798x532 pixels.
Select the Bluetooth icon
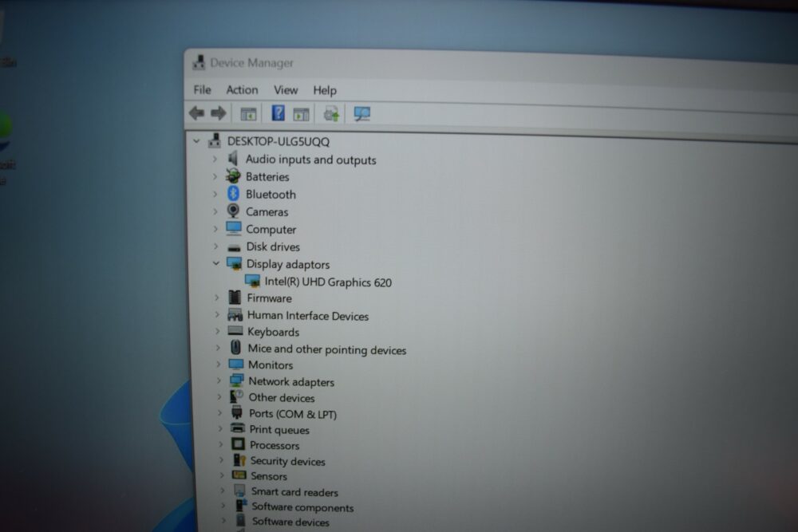[x=233, y=193]
